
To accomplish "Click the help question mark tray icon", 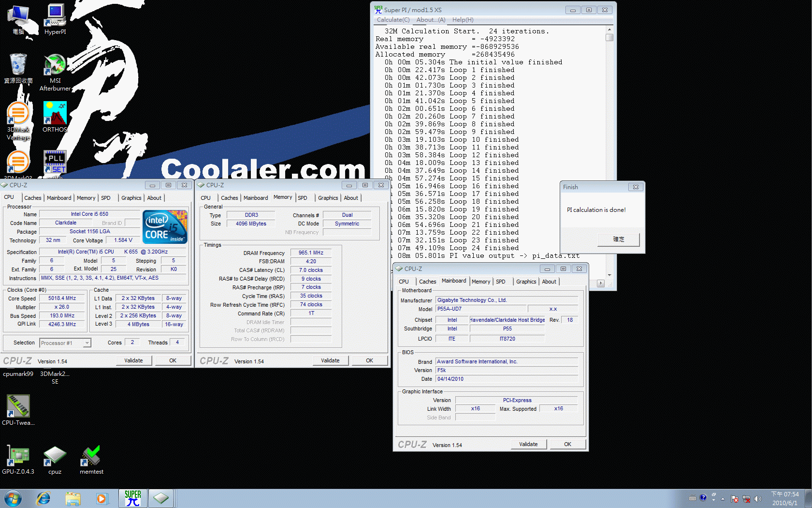I will pos(703,497).
